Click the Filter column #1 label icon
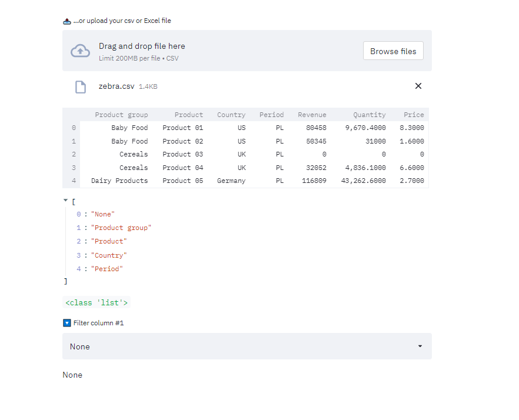 click(66, 323)
